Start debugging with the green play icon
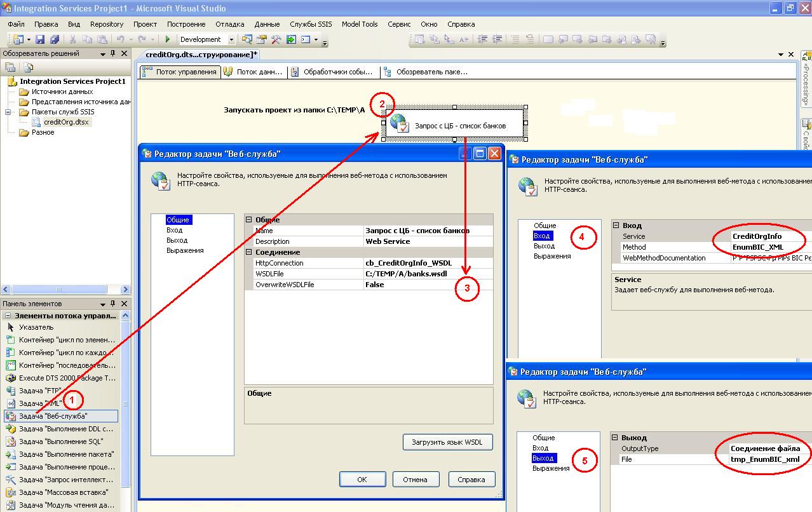This screenshot has width=812, height=512. point(168,39)
